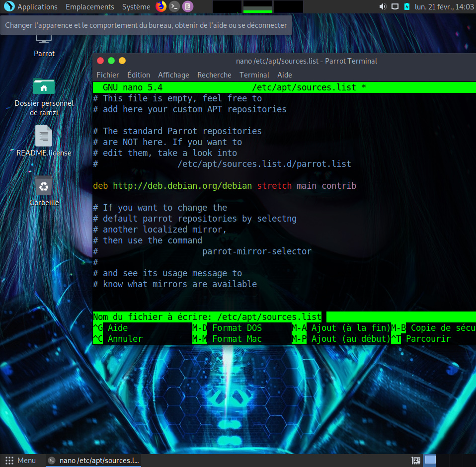The height and width of the screenshot is (467, 476).
Task: Click the yellow window button of terminal
Action: click(122, 61)
